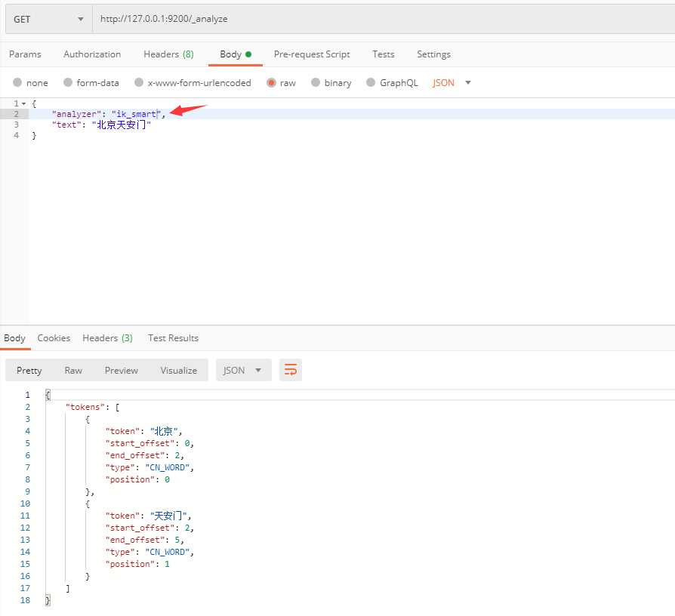675x616 pixels.
Task: Switch to the Headers (8) request tab
Action: coord(169,54)
